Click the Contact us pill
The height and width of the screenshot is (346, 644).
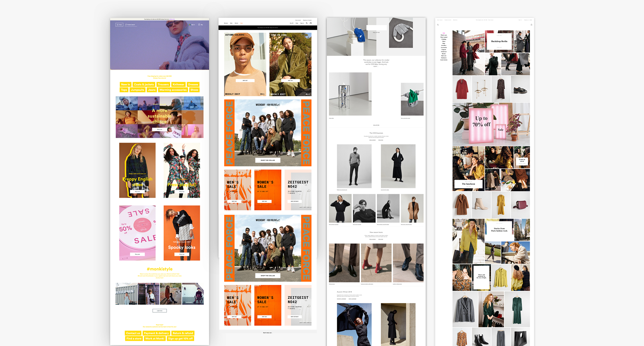(133, 333)
